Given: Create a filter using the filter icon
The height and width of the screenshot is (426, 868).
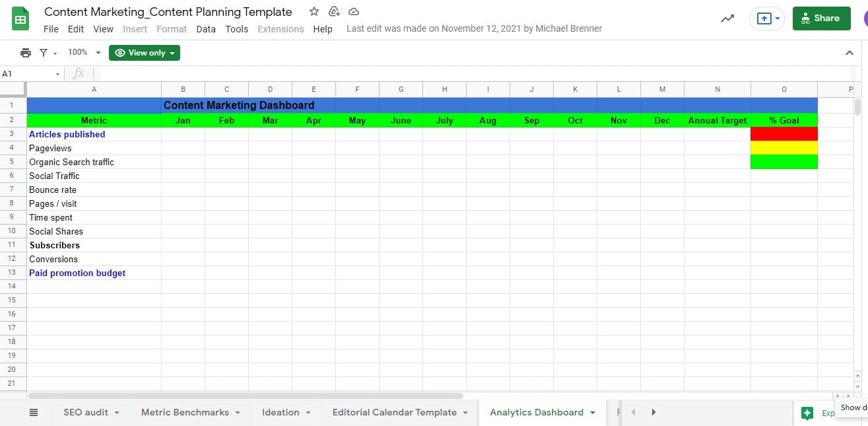Looking at the screenshot, I should click(x=44, y=52).
